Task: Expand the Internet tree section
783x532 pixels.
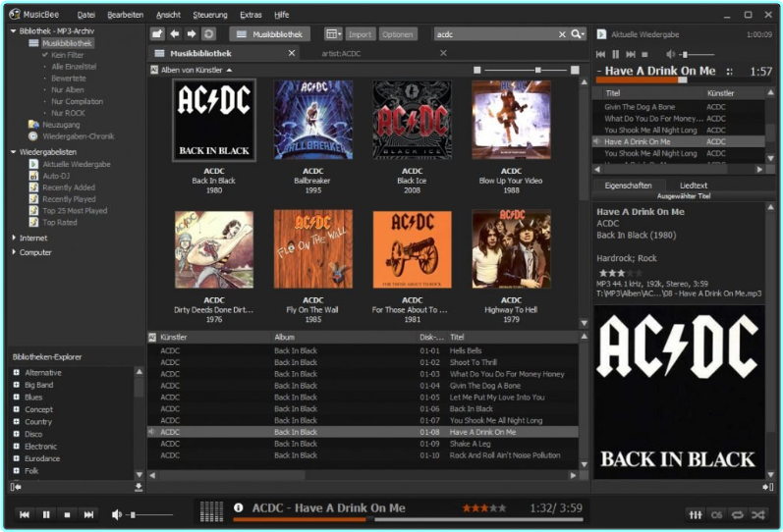Action: [15, 238]
